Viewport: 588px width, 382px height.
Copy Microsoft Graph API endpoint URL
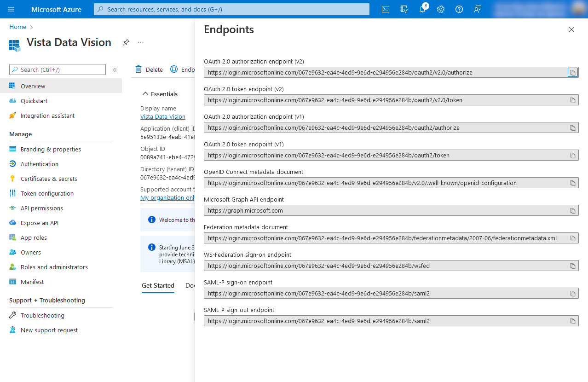tap(573, 210)
